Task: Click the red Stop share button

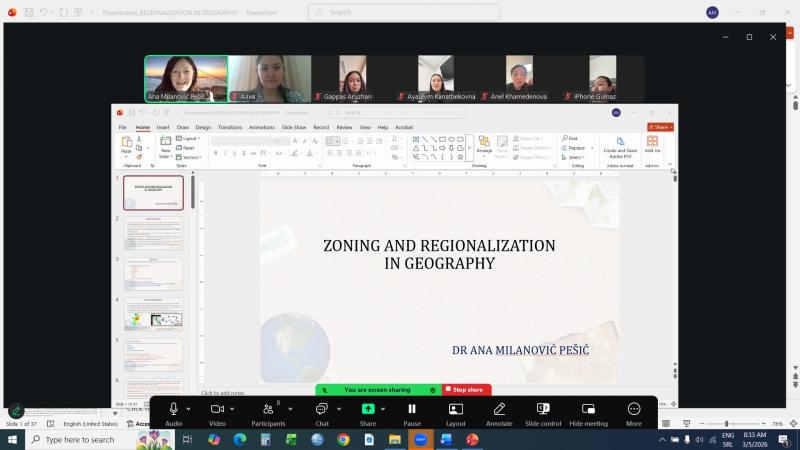Action: 467,390
